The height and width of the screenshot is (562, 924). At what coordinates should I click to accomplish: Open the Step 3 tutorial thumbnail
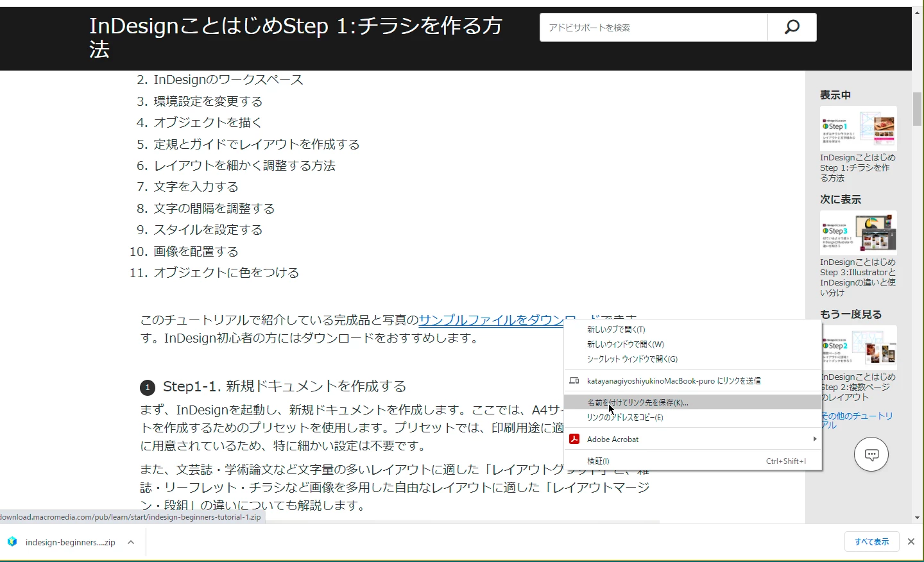859,233
